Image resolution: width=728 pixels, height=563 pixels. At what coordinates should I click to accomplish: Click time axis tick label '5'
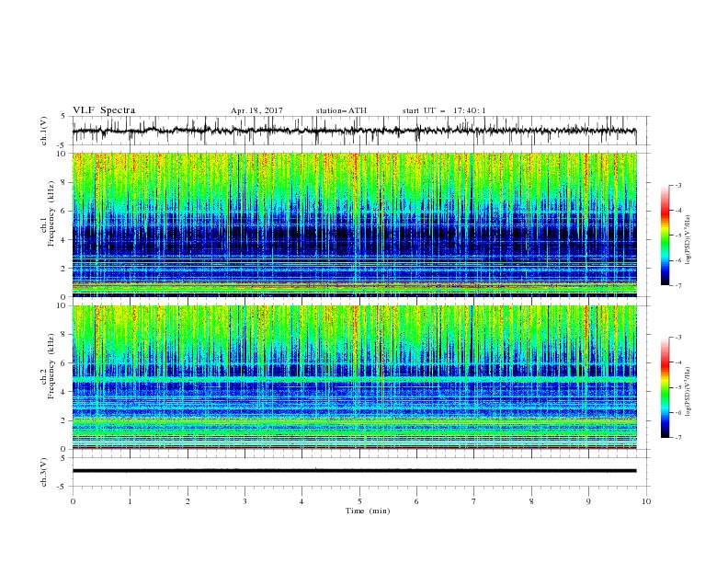point(359,501)
